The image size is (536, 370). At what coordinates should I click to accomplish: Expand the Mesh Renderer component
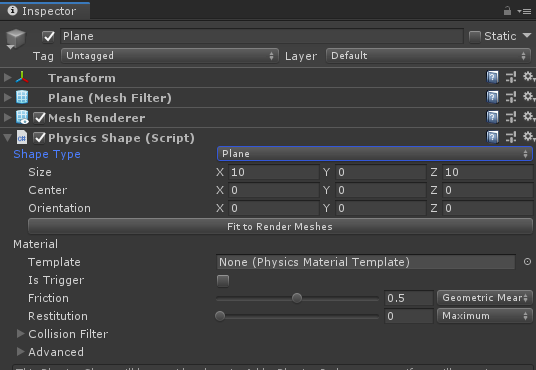(7, 118)
